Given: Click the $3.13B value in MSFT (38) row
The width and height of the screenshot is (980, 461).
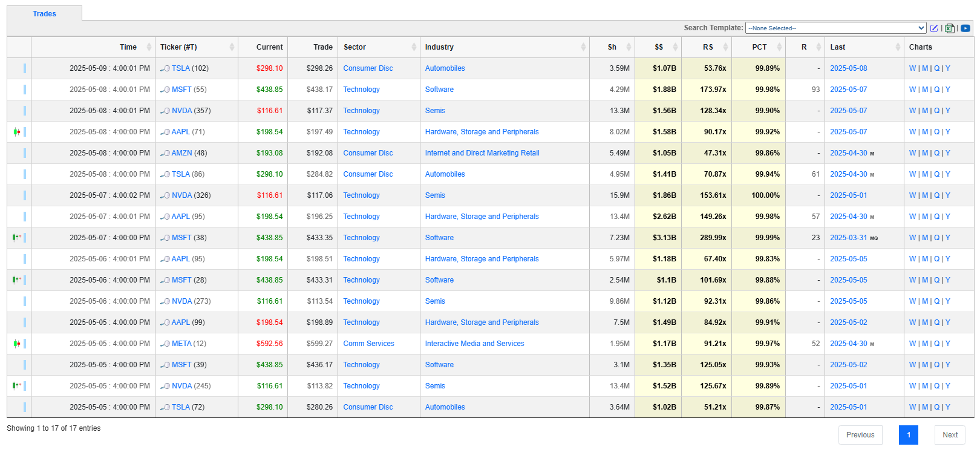Looking at the screenshot, I should point(664,238).
